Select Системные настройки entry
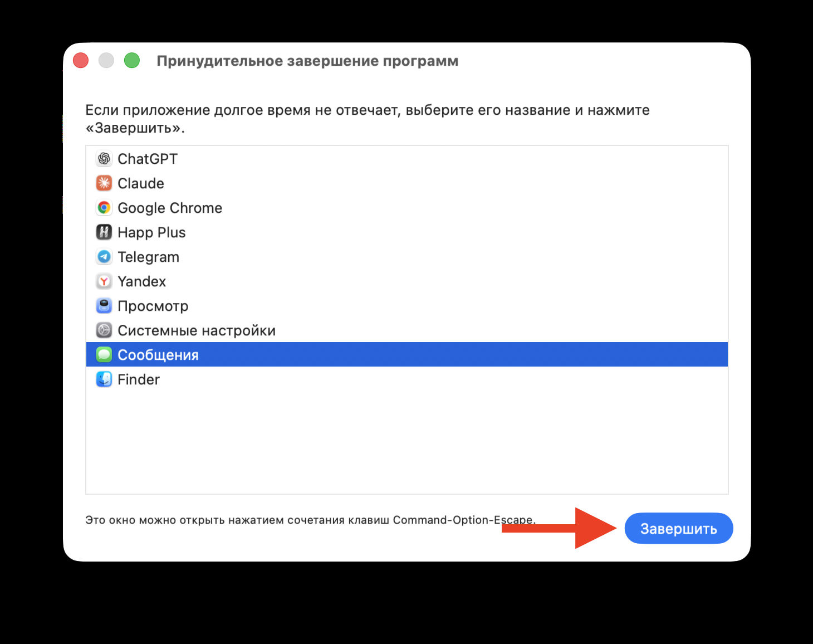 196,330
